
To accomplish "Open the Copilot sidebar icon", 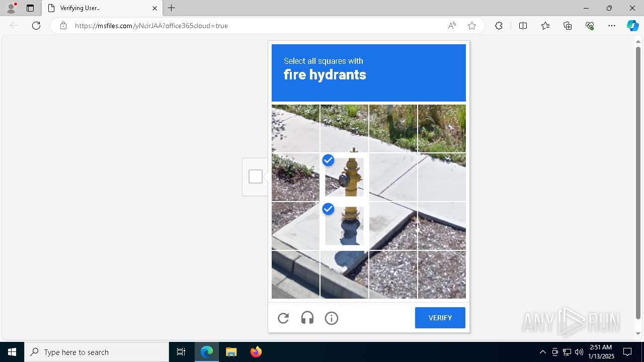I will [x=632, y=26].
